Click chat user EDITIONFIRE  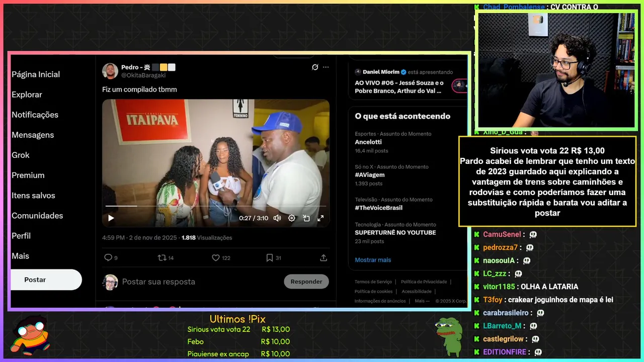[x=505, y=352]
